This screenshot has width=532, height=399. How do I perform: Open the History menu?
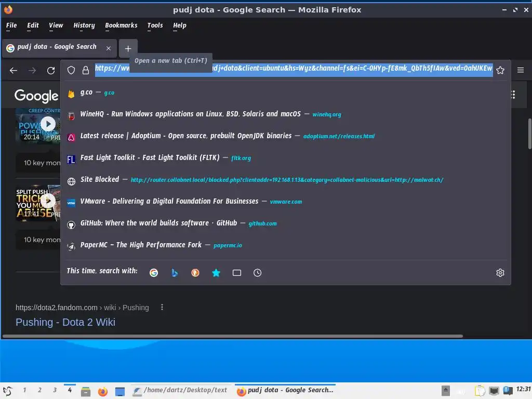(84, 25)
